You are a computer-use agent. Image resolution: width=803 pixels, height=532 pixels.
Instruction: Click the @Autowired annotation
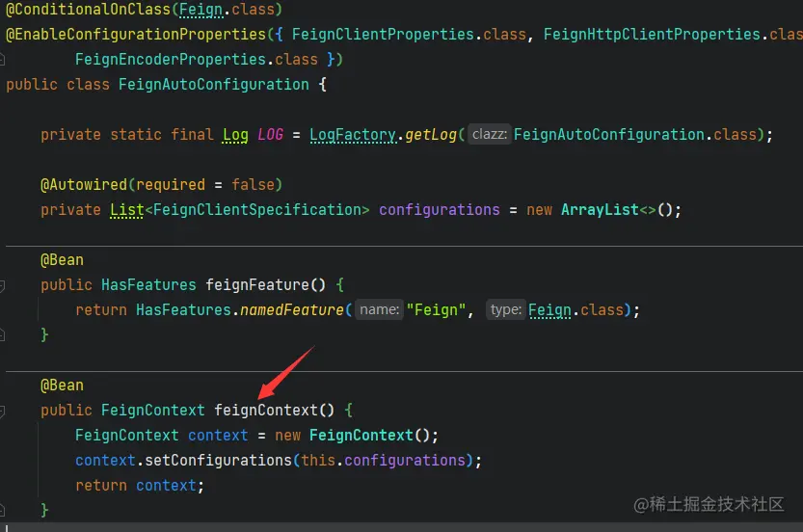(84, 185)
